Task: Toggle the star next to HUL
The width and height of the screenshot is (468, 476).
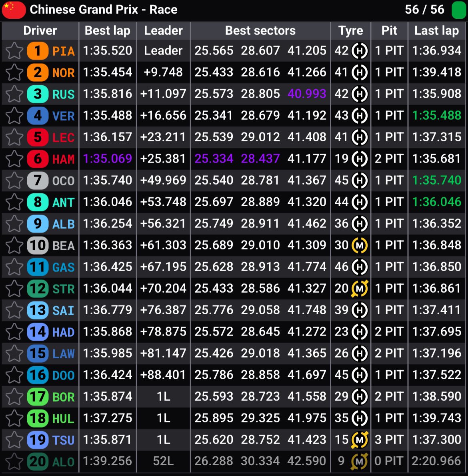Action: coord(14,418)
